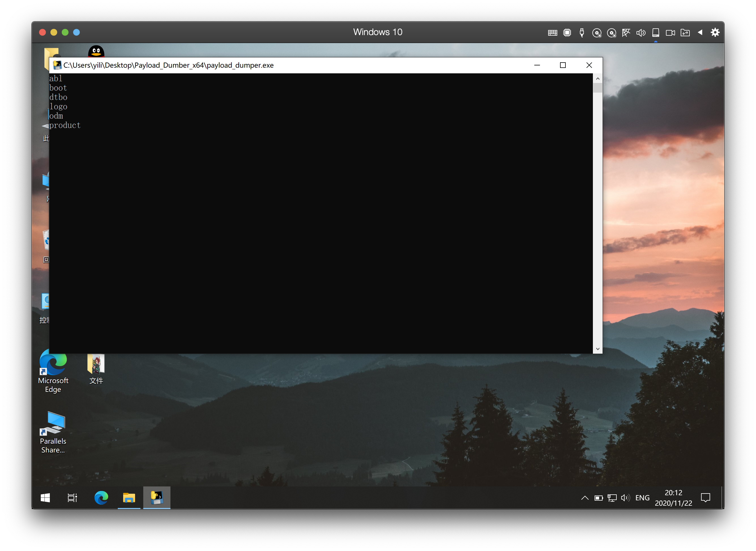Open the network (spider web) icon
756x551 pixels.
coord(626,33)
